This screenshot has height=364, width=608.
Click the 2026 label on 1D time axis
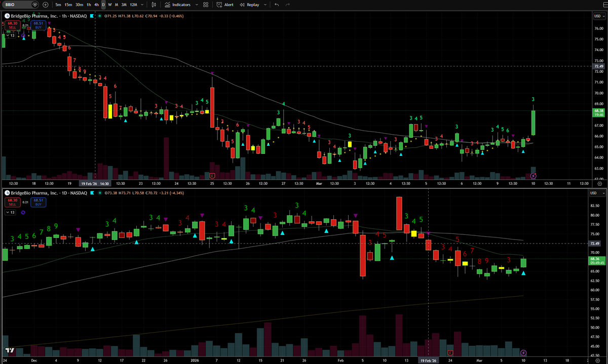coord(195,360)
